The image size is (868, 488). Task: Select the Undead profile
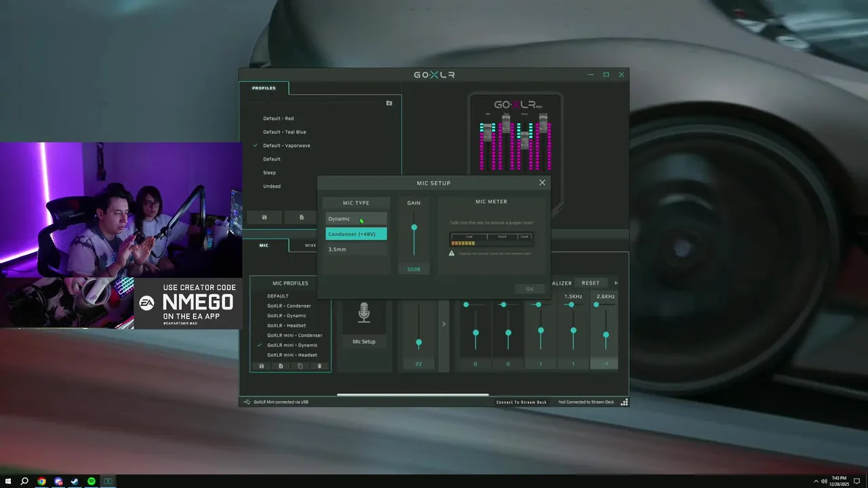(x=271, y=186)
